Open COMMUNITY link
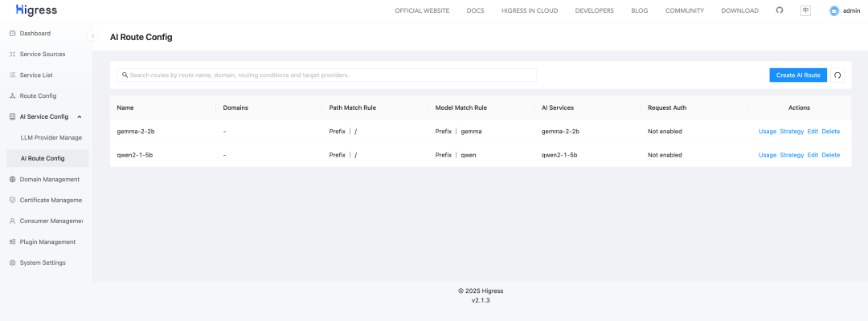Image resolution: width=868 pixels, height=321 pixels. pyautogui.click(x=684, y=10)
